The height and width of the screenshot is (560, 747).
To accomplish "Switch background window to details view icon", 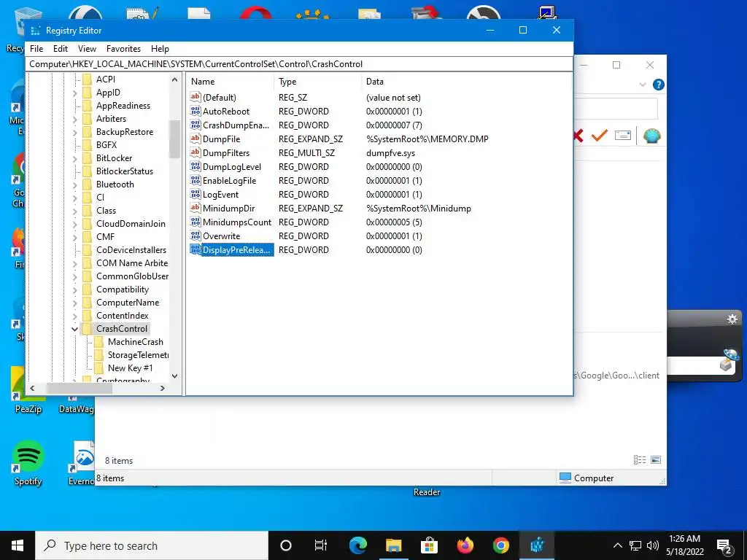I will (x=639, y=459).
